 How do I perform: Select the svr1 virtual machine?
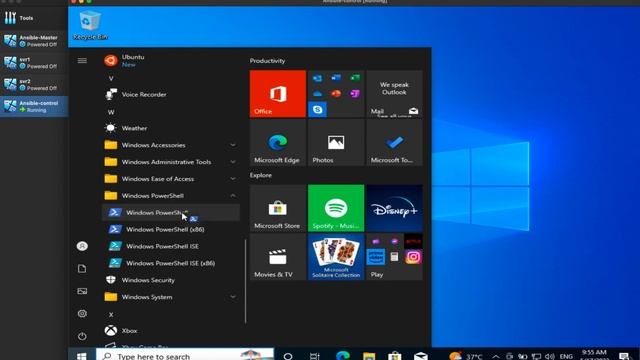point(34,62)
